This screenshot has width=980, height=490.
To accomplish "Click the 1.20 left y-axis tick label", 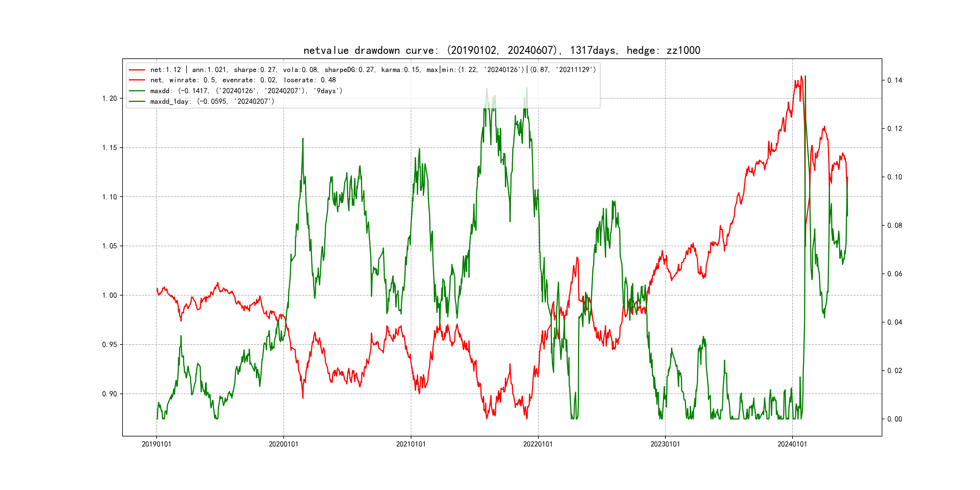I will (x=109, y=99).
